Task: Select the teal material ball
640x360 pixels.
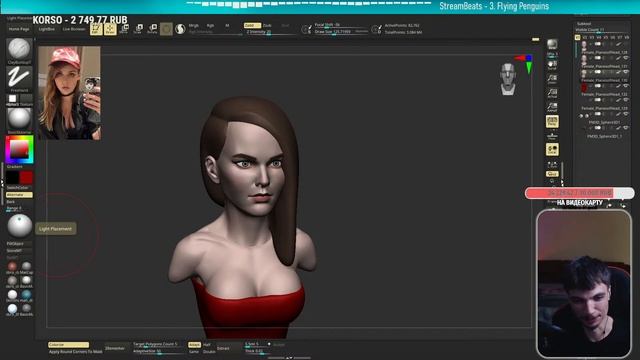Action: (x=26, y=294)
